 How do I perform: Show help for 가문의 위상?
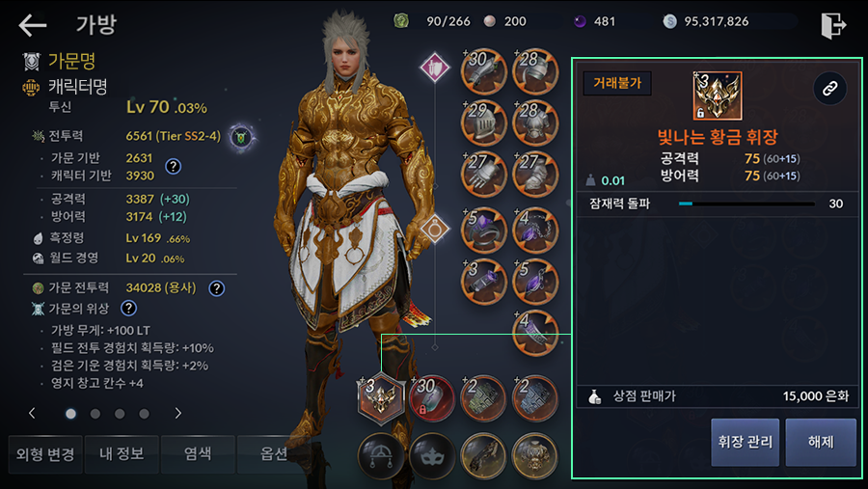(x=129, y=309)
